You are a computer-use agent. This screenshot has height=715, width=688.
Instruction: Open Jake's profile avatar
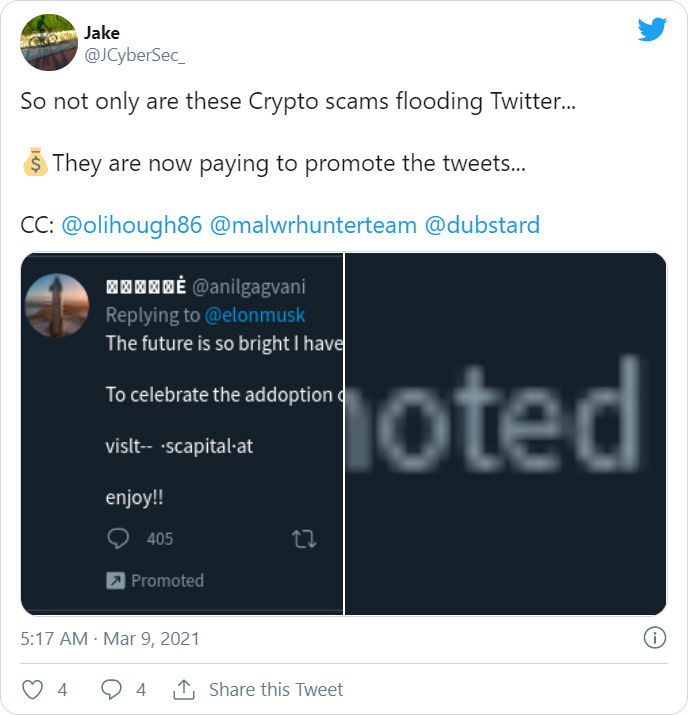click(x=49, y=42)
